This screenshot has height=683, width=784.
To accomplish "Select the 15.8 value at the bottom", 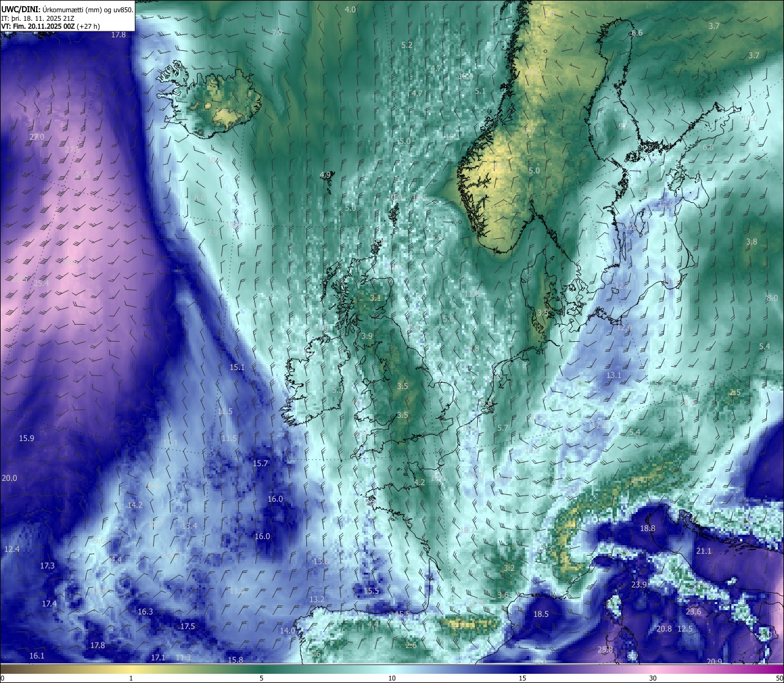I will (235, 660).
